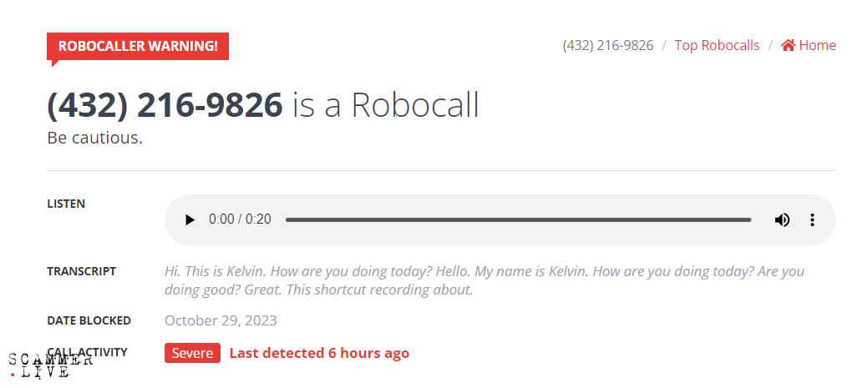Click the ROBOCALLER WARNING! banner

pos(138,46)
